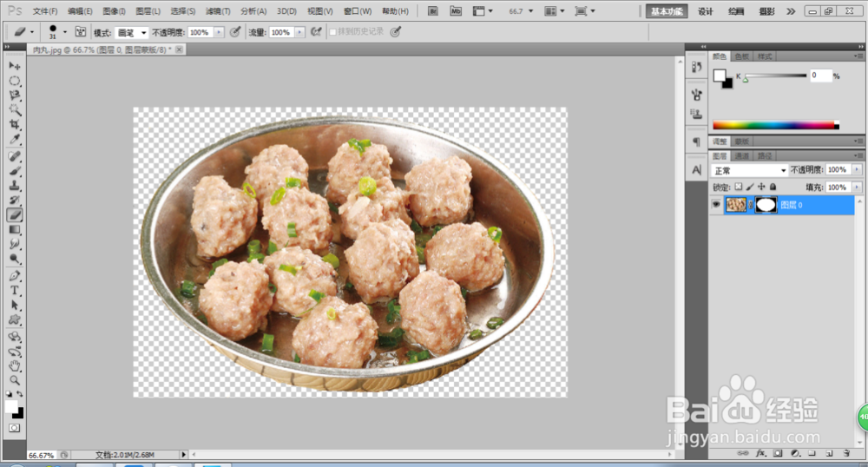Screen dimensions: 868x467
Task: Hide layer 图层 0 with eye icon
Action: click(716, 205)
